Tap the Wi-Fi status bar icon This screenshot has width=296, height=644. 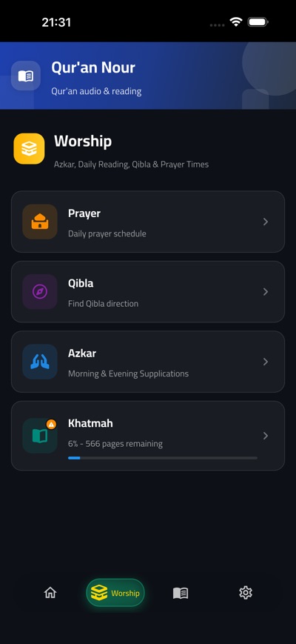click(x=236, y=21)
